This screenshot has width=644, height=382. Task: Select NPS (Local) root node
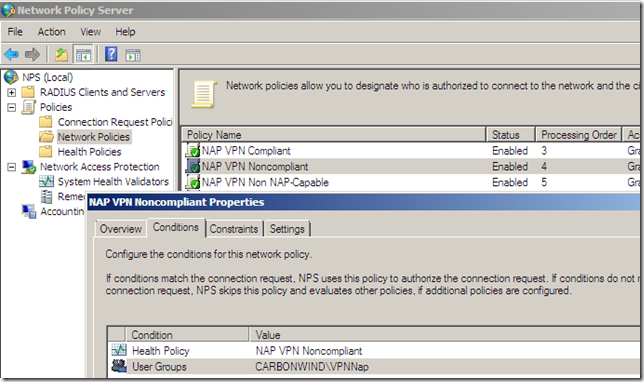click(48, 77)
